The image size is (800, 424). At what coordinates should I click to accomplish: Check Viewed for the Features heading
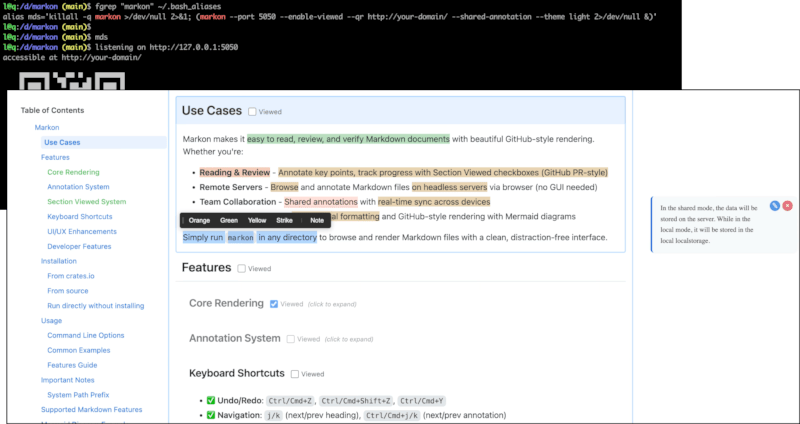coord(242,268)
